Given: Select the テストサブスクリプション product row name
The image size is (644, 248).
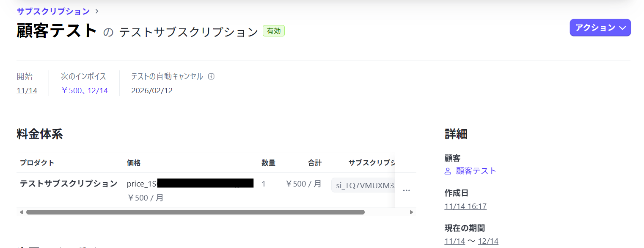Looking at the screenshot, I should pyautogui.click(x=69, y=184).
